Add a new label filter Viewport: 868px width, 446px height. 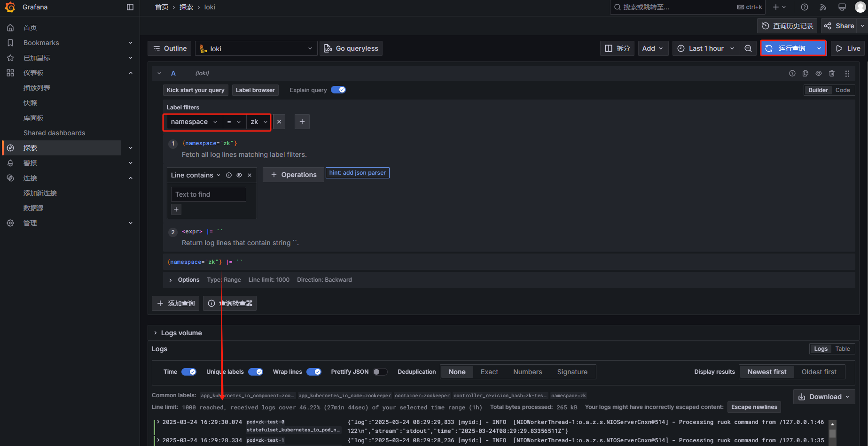coord(302,122)
